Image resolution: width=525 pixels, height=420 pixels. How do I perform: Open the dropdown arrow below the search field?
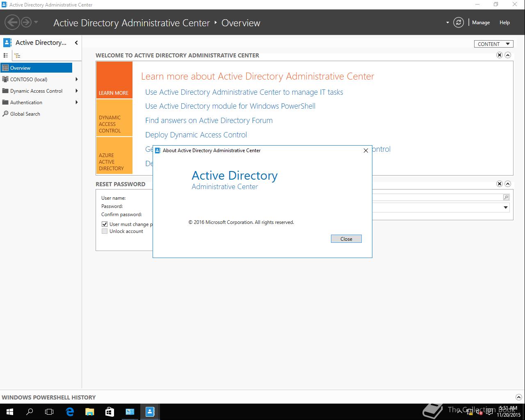tap(506, 208)
